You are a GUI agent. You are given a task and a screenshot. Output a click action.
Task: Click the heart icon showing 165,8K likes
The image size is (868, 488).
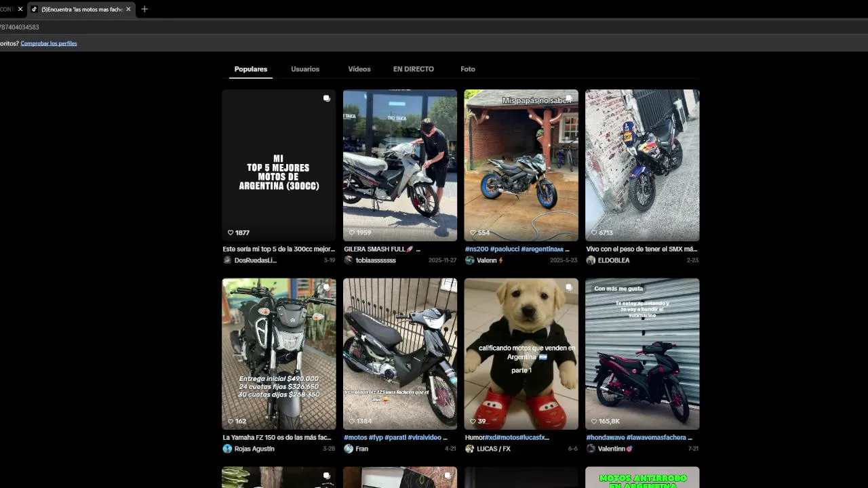(x=595, y=421)
